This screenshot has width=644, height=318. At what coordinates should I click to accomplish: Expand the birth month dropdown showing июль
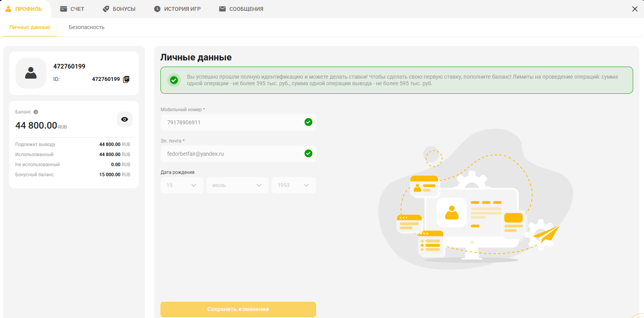click(237, 185)
